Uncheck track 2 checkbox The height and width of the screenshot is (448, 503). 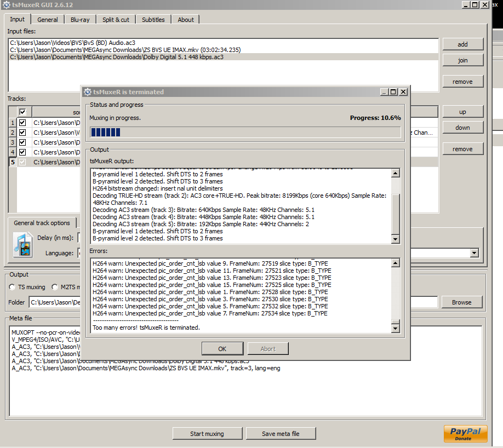coord(22,133)
